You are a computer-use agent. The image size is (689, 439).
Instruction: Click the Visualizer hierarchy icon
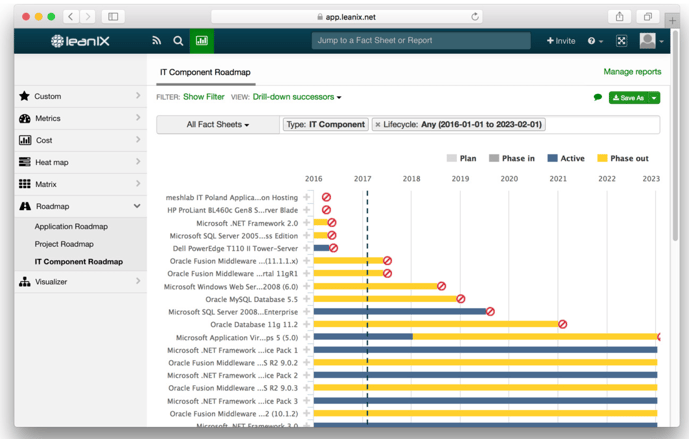pos(25,282)
